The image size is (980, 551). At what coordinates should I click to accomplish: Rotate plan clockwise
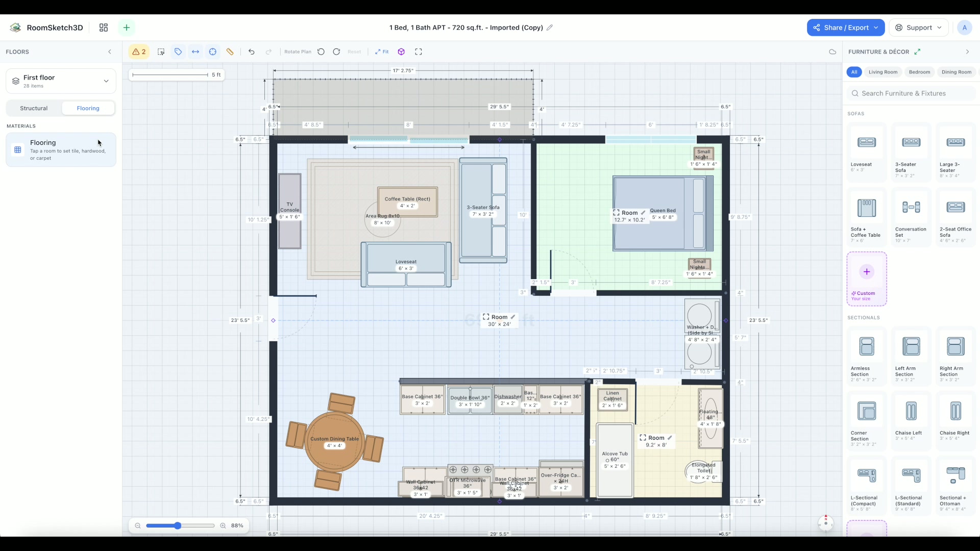[336, 52]
